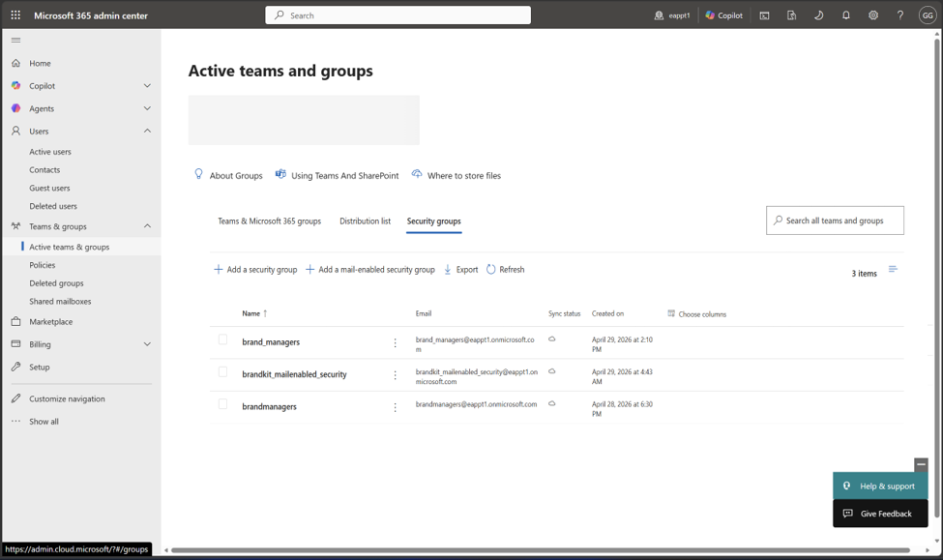Click the What's new document icon
Screen dimensions: 943x560
[791, 15]
